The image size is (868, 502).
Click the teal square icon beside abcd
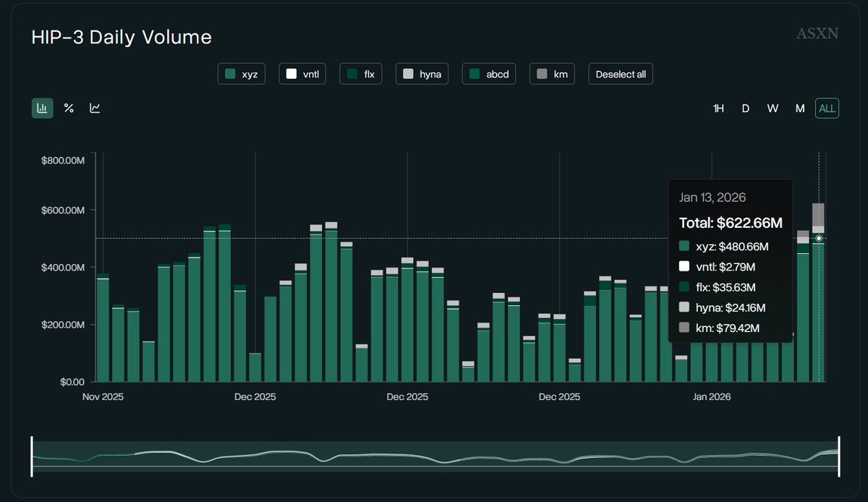point(475,73)
